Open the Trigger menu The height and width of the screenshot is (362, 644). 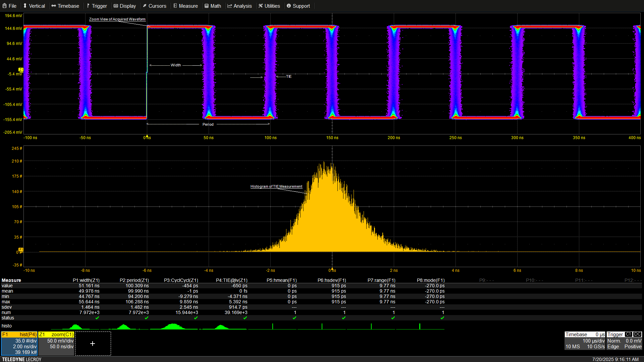97,6
